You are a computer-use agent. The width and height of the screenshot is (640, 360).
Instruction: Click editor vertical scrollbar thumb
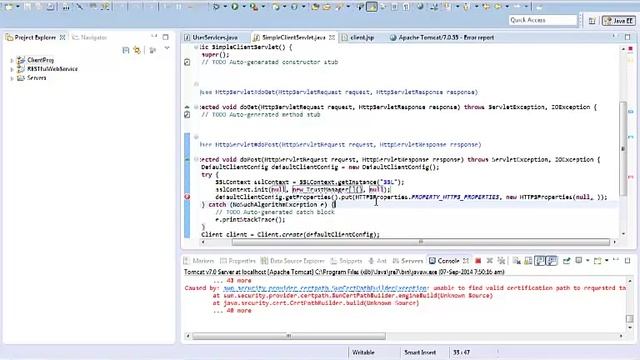[623, 148]
